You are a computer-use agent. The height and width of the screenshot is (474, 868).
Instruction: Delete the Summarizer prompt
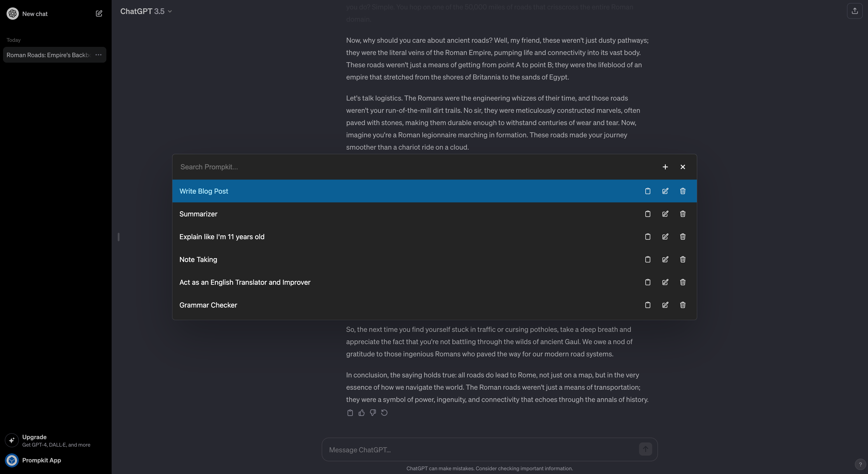[x=682, y=214]
